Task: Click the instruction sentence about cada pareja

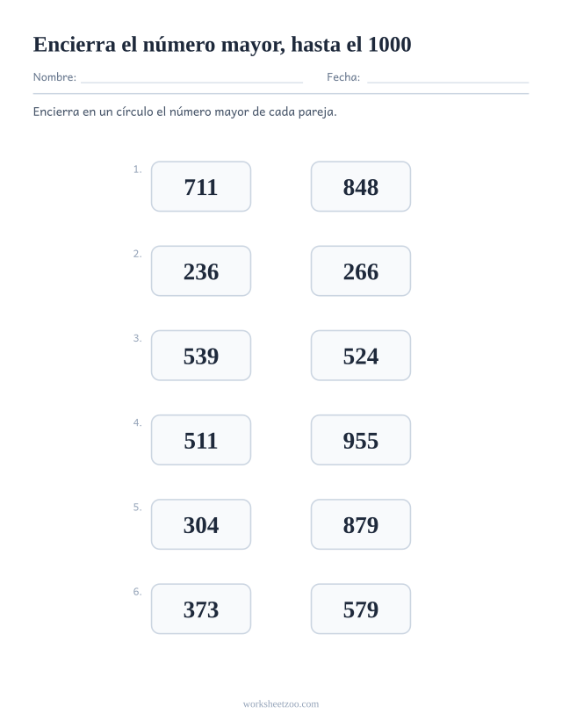Action: (x=184, y=112)
